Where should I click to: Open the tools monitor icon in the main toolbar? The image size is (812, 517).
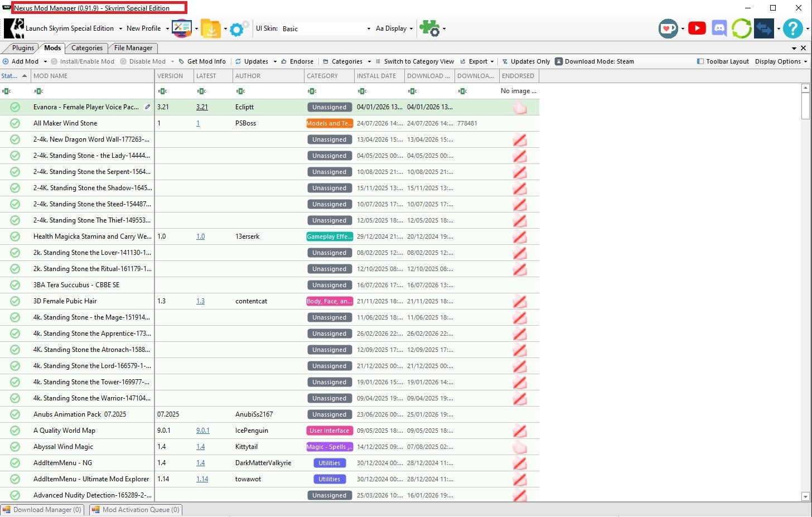coord(182,28)
